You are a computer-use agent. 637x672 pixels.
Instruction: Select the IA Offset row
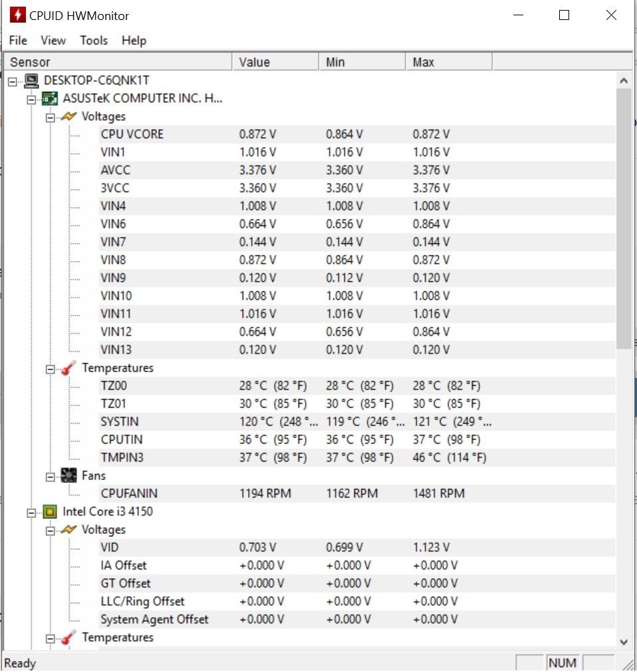[357, 566]
